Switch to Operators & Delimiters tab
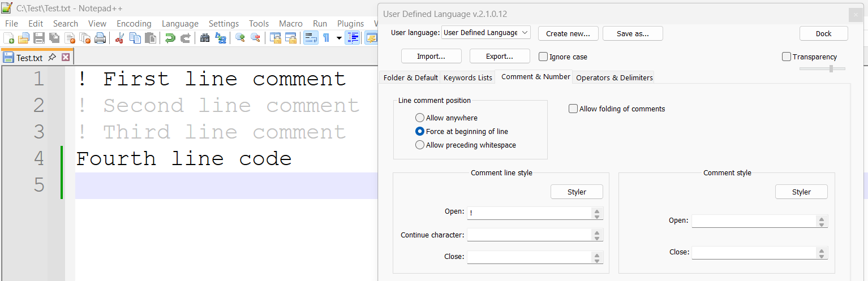Image resolution: width=868 pixels, height=281 pixels. pyautogui.click(x=615, y=77)
